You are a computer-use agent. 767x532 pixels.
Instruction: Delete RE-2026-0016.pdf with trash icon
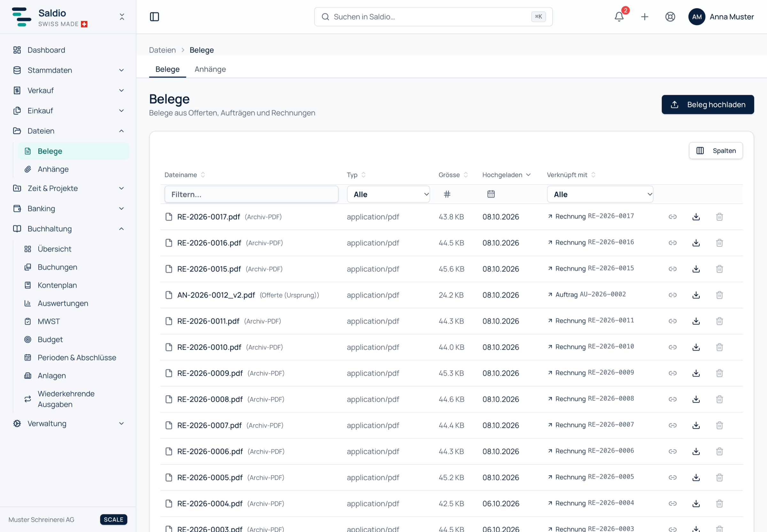coord(719,243)
